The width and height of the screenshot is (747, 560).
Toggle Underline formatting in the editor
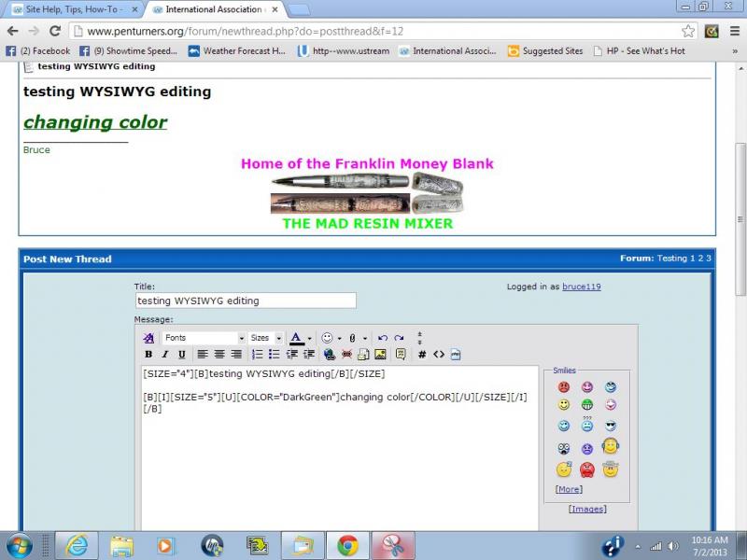pos(182,355)
